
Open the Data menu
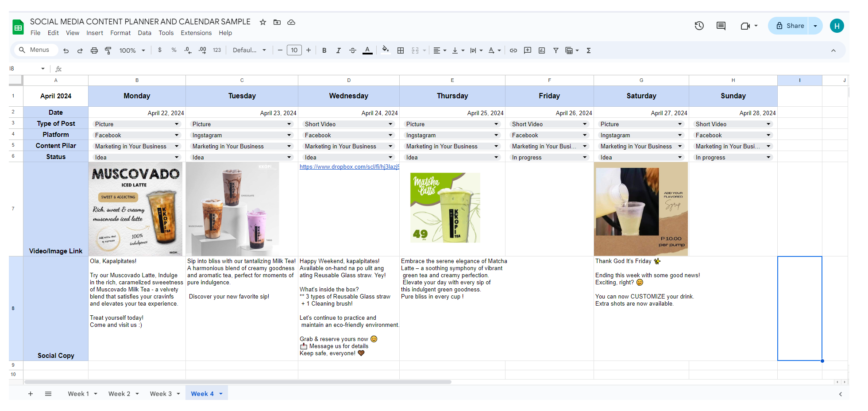[x=144, y=33]
